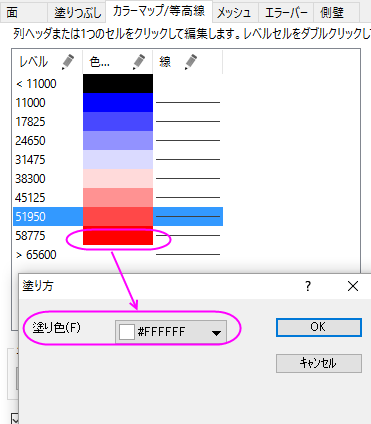The height and width of the screenshot is (424, 371).
Task: Pick color cell of level 24650
Action: (118, 140)
